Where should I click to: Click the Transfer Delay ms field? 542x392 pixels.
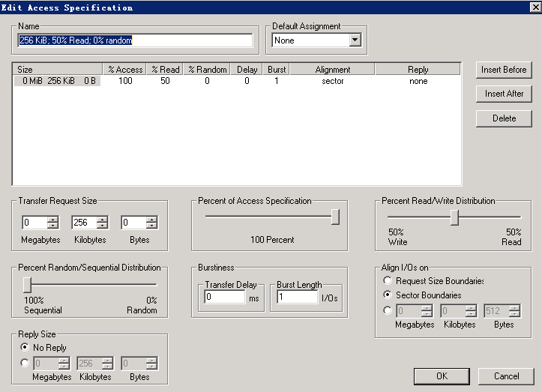(x=225, y=297)
